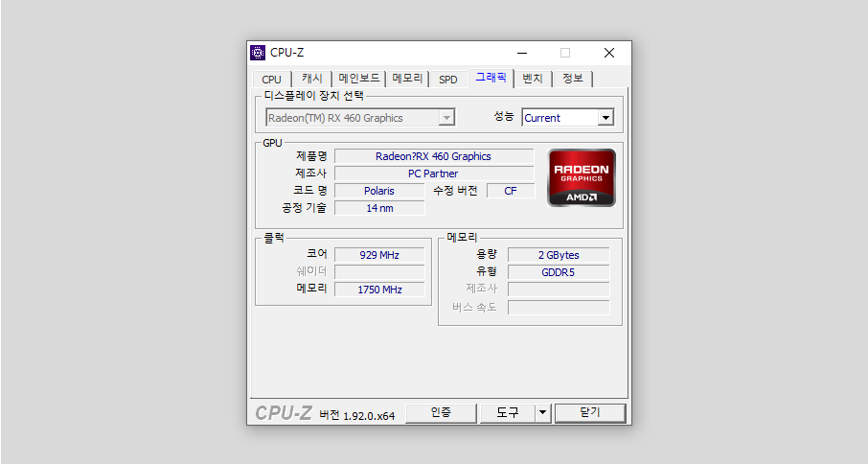Viewport: 868px width, 464px height.
Task: Open the 벤치 tab
Action: tap(533, 80)
